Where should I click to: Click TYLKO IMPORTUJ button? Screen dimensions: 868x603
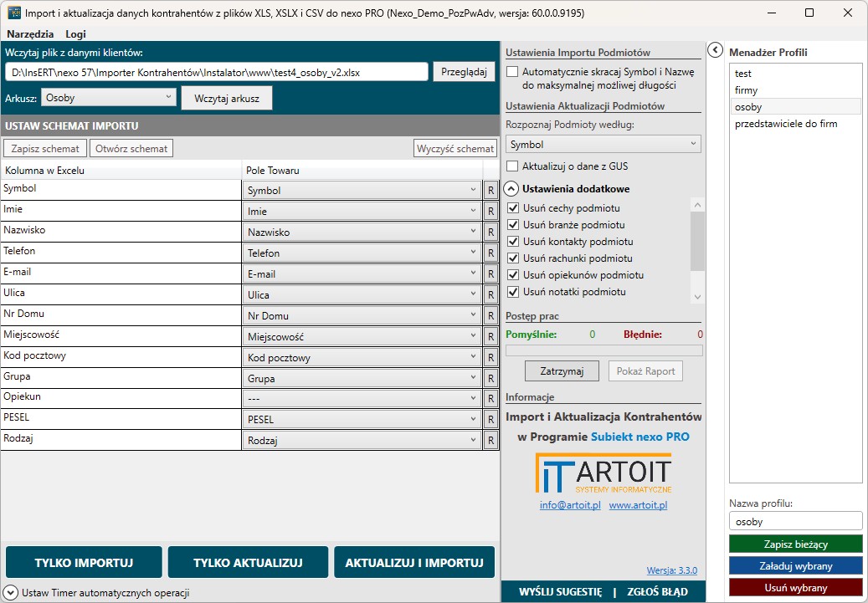pos(85,563)
